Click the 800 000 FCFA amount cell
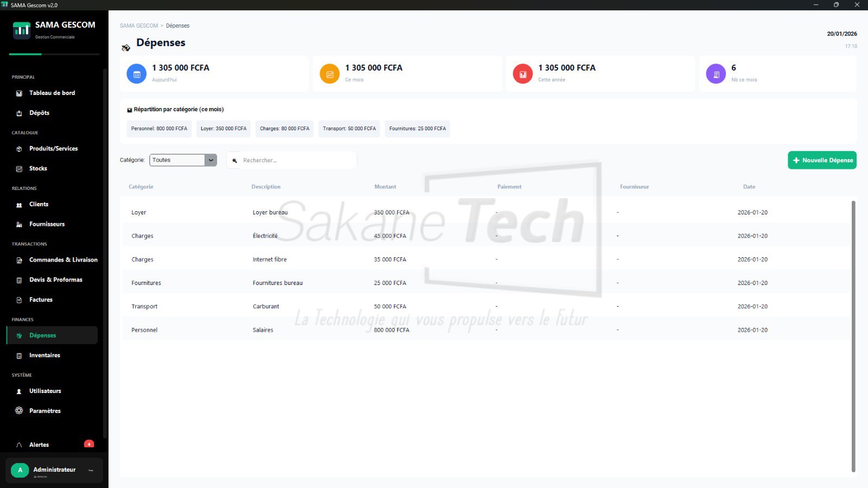Screen dimensions: 868x488 tap(392, 330)
